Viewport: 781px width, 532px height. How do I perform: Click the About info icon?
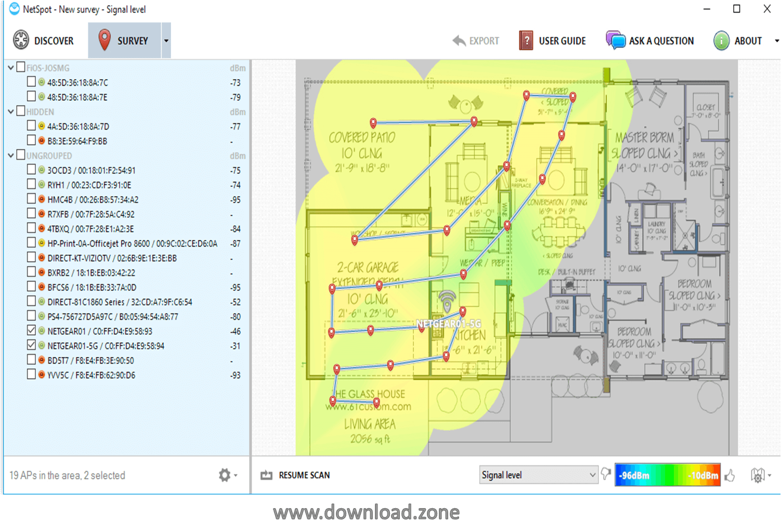coord(722,41)
